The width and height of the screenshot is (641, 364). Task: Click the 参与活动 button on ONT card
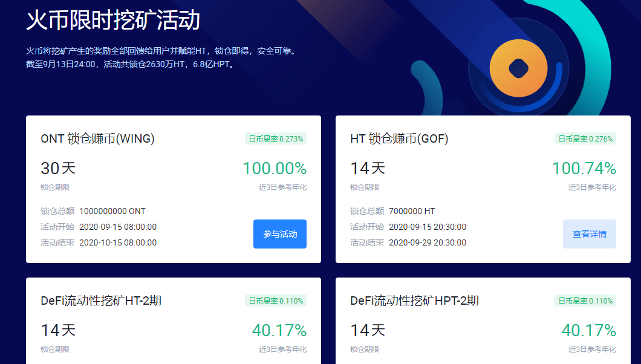click(x=279, y=234)
